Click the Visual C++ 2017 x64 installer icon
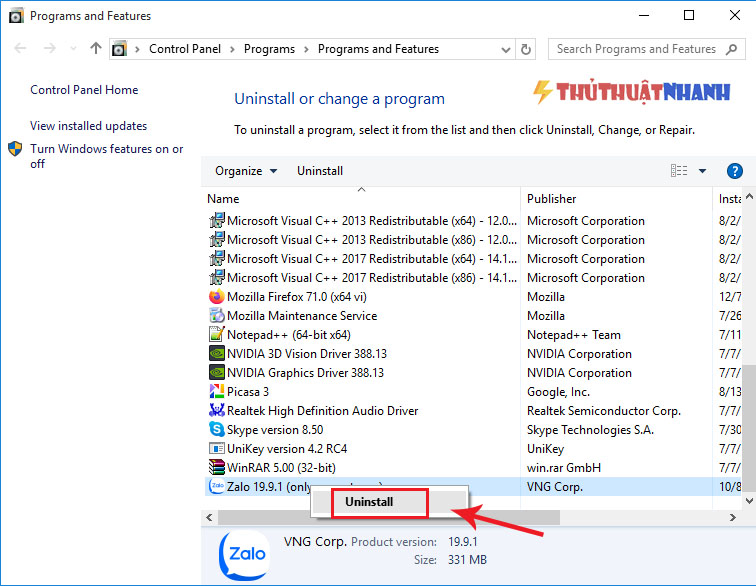Image resolution: width=756 pixels, height=586 pixels. [x=216, y=259]
